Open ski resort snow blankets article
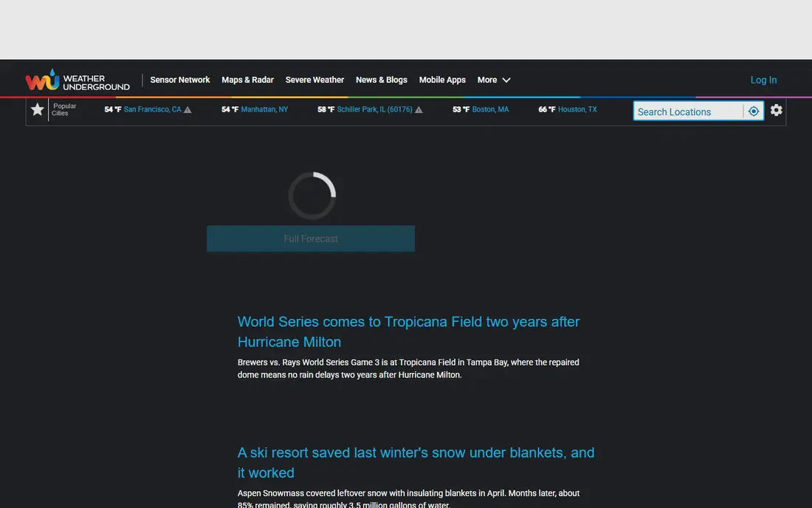Screen dimensions: 812x508 point(416,462)
